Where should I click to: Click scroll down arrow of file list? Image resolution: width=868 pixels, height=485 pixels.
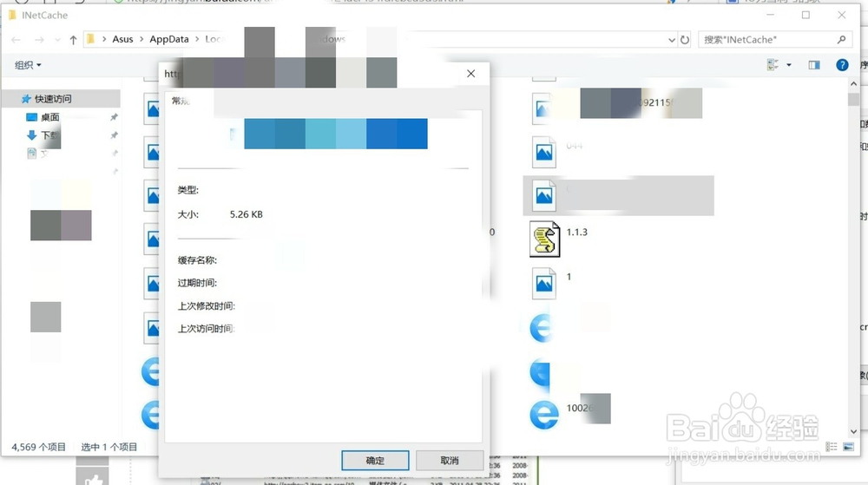coord(853,431)
